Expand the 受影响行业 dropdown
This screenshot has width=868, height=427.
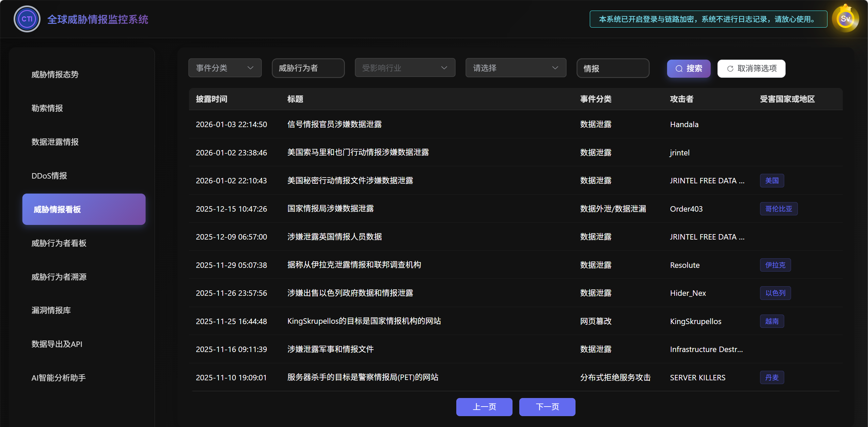405,67
